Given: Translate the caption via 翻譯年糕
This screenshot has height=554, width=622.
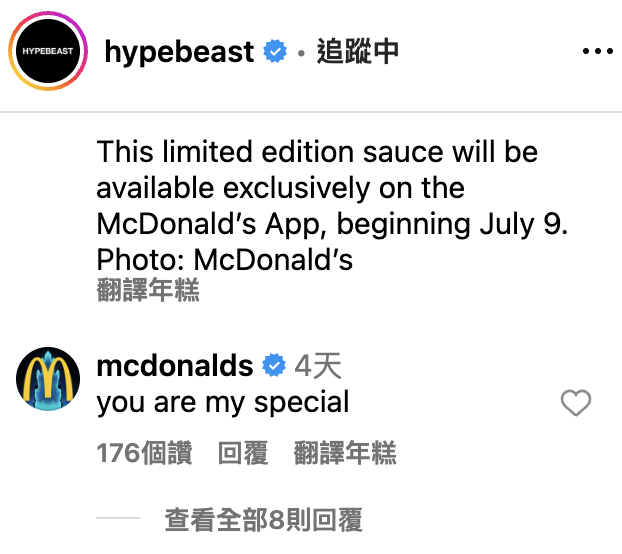Looking at the screenshot, I should click(x=148, y=290).
